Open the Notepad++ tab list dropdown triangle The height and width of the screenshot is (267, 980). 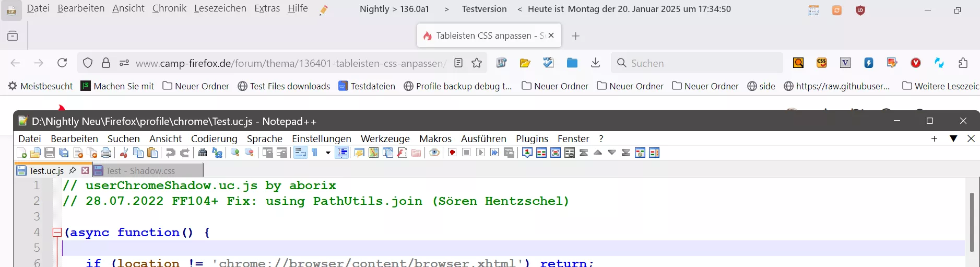tap(953, 138)
